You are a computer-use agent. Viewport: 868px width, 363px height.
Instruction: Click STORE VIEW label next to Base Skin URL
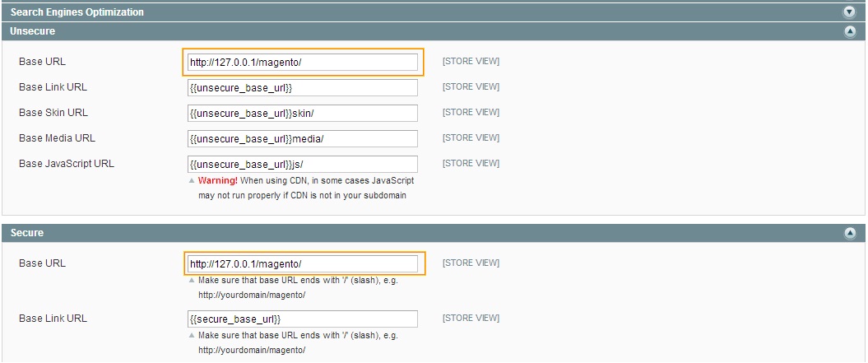471,113
